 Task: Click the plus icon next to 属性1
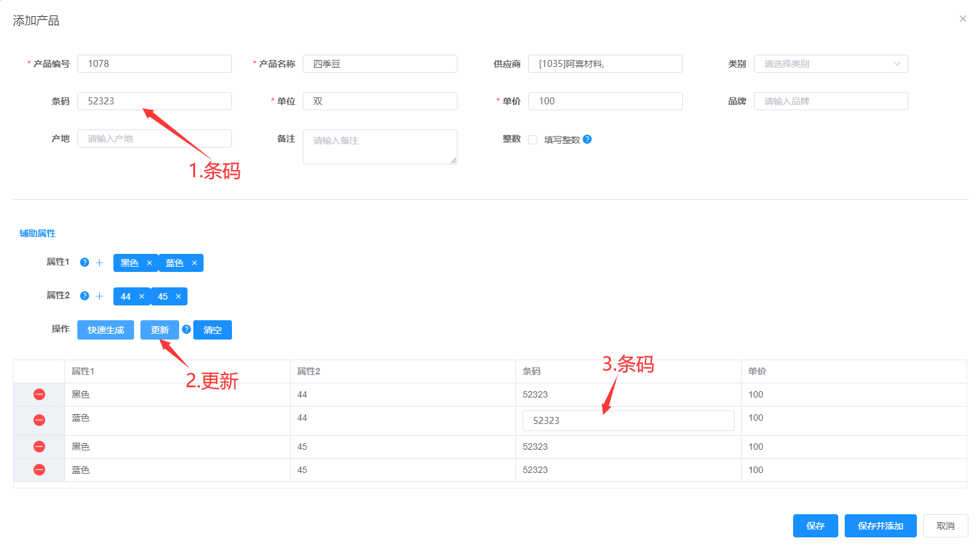pyautogui.click(x=99, y=263)
